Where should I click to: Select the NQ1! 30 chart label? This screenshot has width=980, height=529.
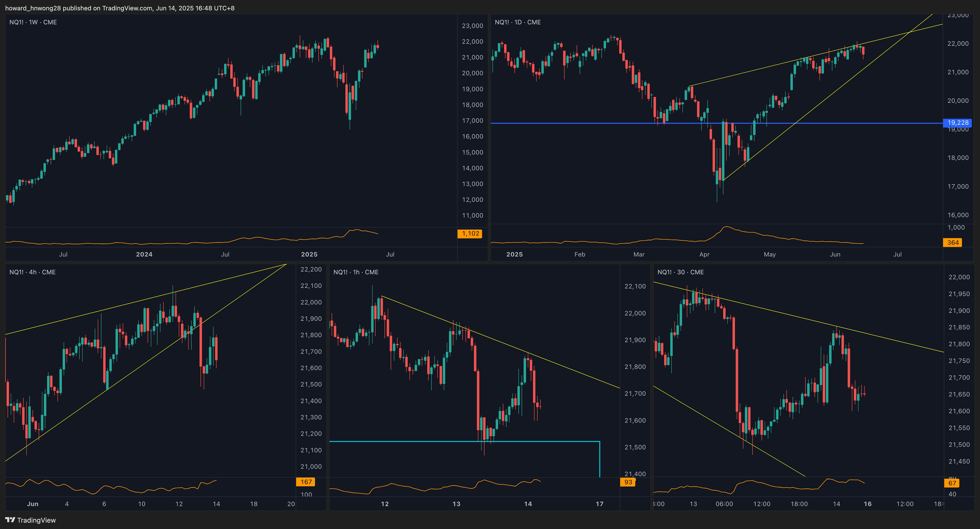tap(680, 272)
